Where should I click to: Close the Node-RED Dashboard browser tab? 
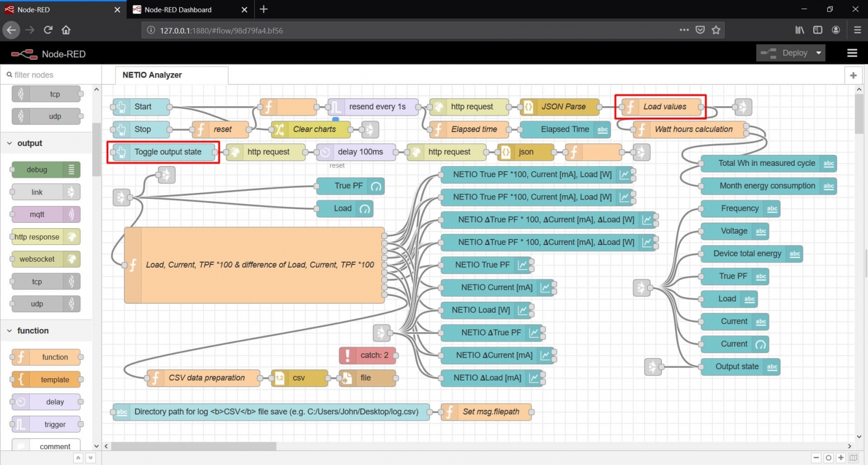pos(244,10)
